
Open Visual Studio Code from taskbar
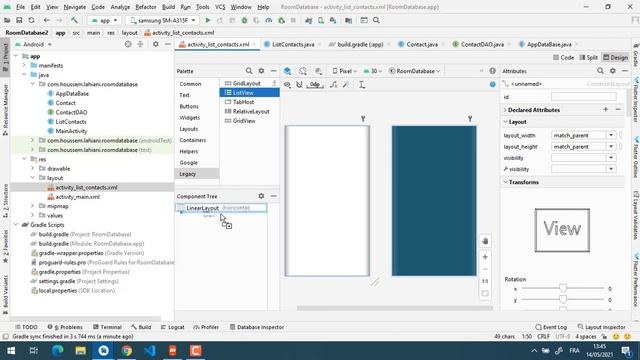(149, 351)
